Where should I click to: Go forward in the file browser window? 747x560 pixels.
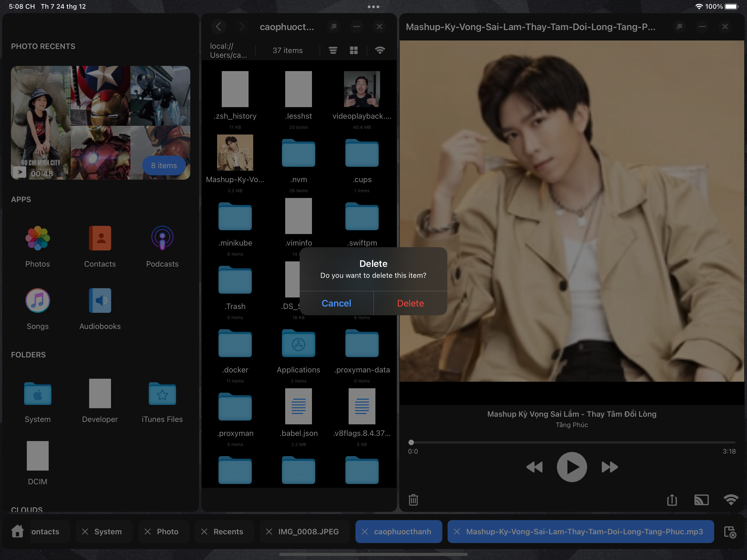coord(242,27)
